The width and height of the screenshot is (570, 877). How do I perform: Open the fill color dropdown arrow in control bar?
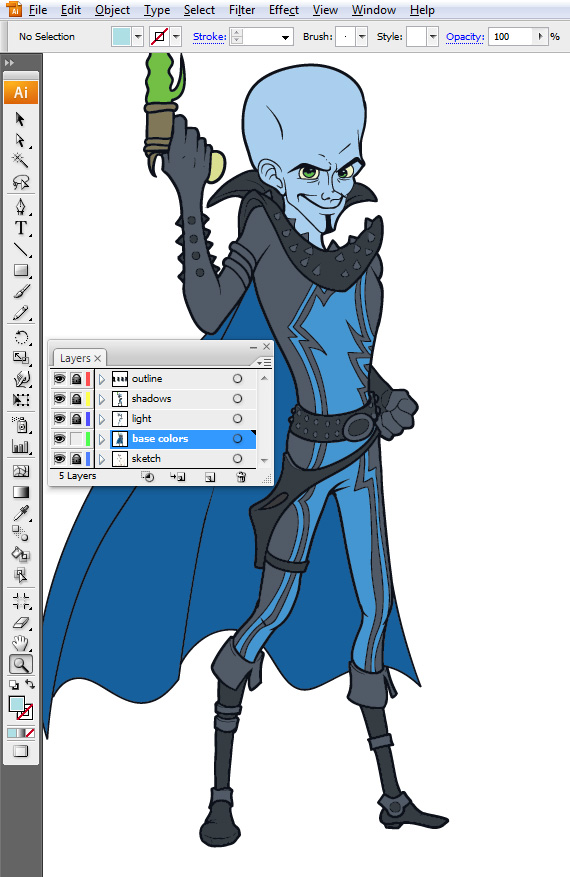coord(138,37)
